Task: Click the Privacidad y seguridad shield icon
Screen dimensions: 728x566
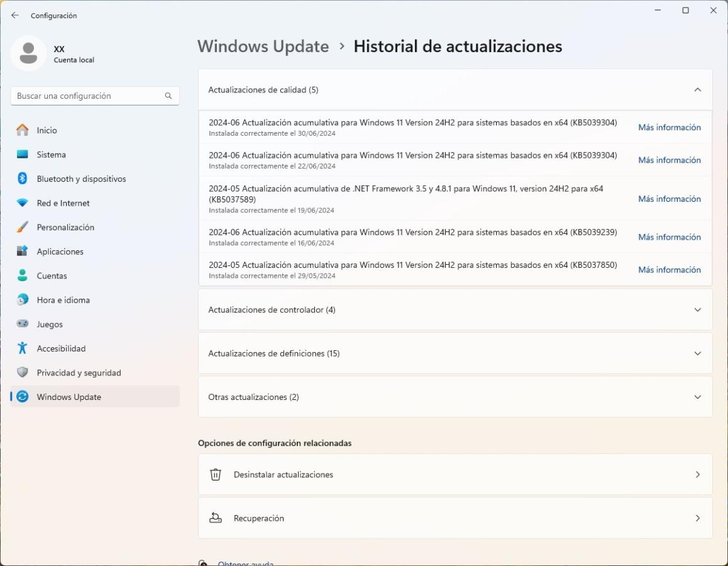Action: [x=22, y=372]
